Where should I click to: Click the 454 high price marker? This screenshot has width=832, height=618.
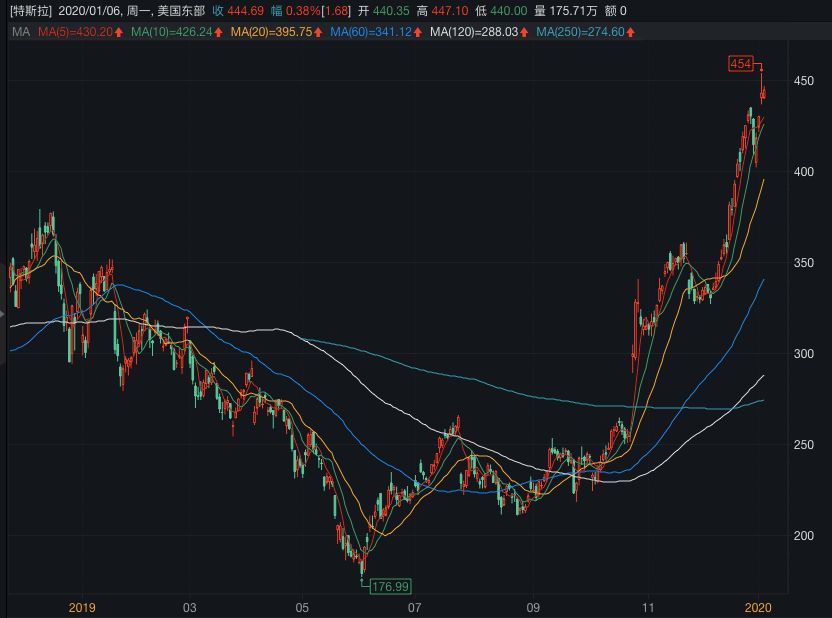point(740,64)
